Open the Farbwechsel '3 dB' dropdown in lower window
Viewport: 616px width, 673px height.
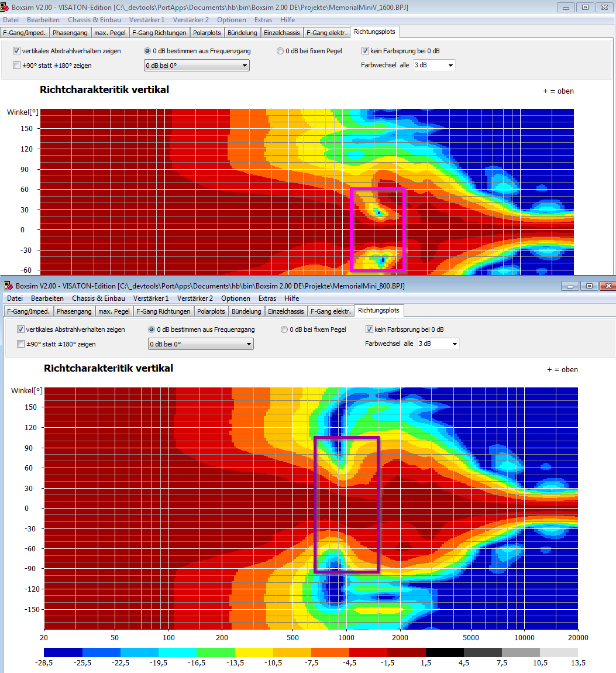438,344
